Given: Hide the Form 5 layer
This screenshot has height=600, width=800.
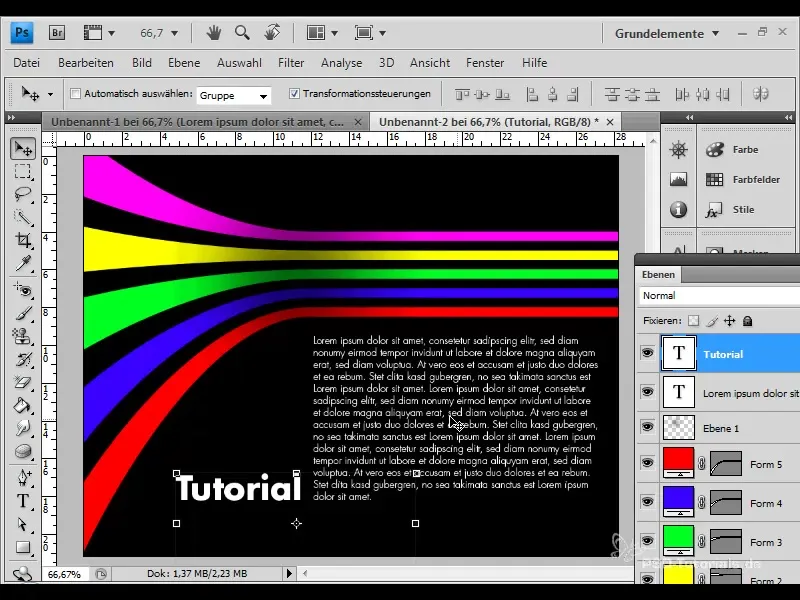Looking at the screenshot, I should pyautogui.click(x=647, y=463).
